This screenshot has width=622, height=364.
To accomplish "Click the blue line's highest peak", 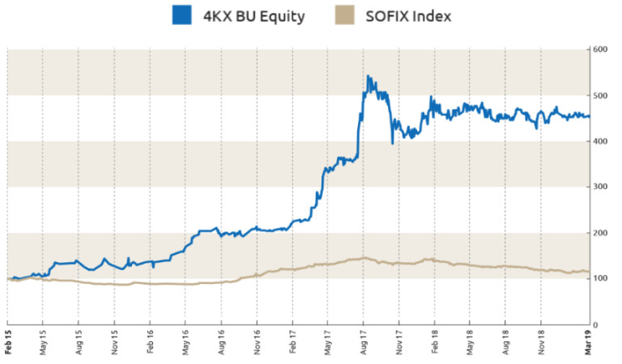I will 368,77.
